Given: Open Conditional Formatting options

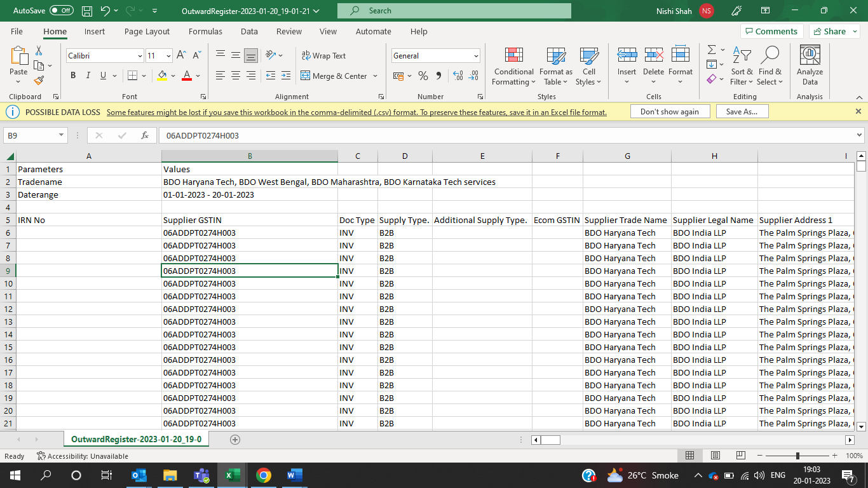Looking at the screenshot, I should [513, 67].
